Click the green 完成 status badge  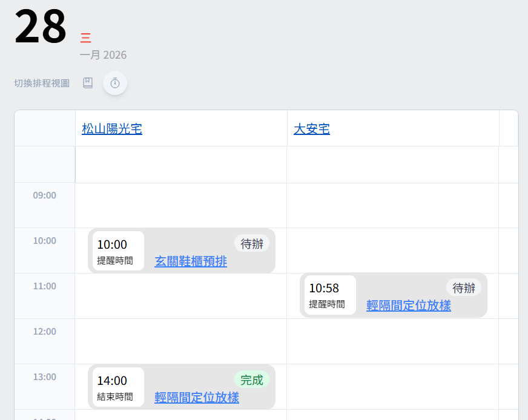[x=252, y=380]
